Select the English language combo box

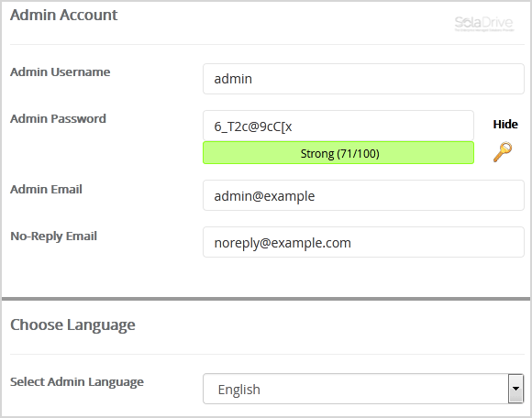[363, 389]
